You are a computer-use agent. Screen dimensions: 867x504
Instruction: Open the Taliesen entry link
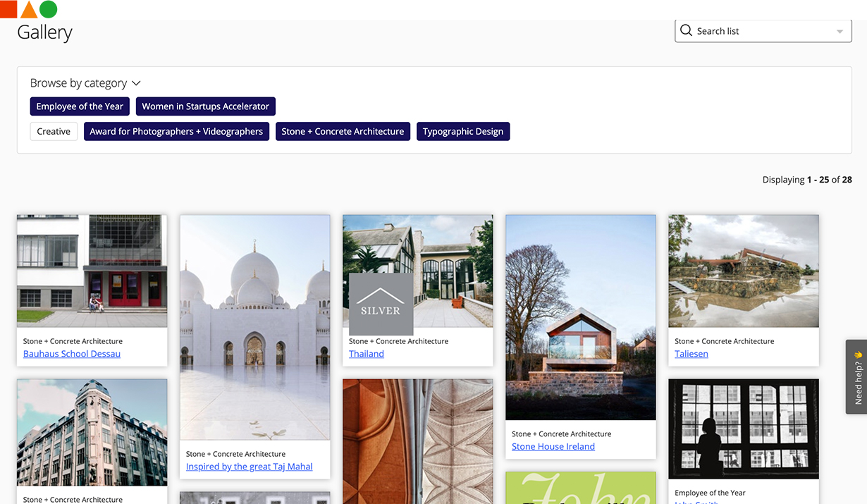691,354
